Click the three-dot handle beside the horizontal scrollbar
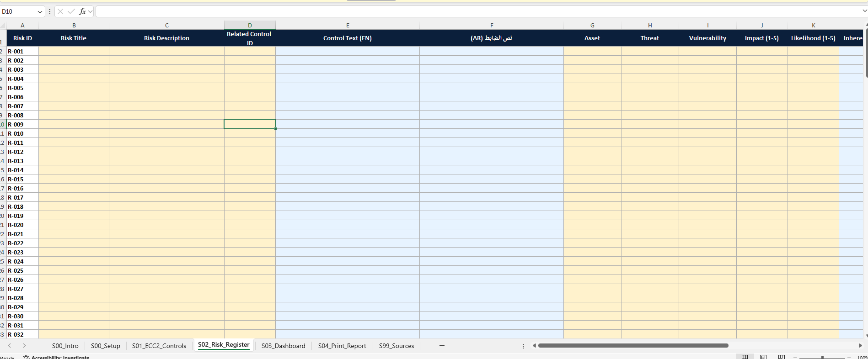The width and height of the screenshot is (868, 359). [523, 346]
